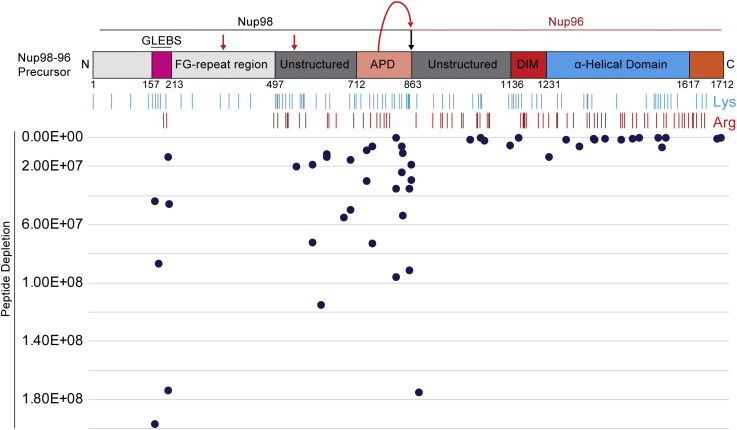The height and width of the screenshot is (430, 737).
Task: Click the orange C-terminal domain block
Action: click(706, 65)
